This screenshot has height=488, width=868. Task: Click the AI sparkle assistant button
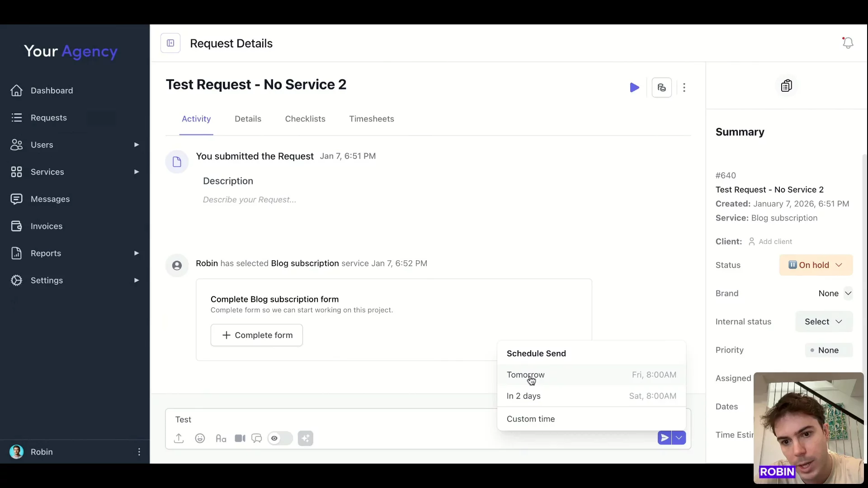pos(306,438)
